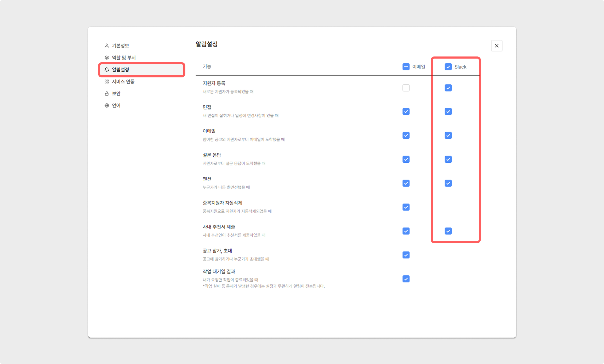Enable email alerts for 지원자 등록
This screenshot has width=604, height=364.
[406, 88]
